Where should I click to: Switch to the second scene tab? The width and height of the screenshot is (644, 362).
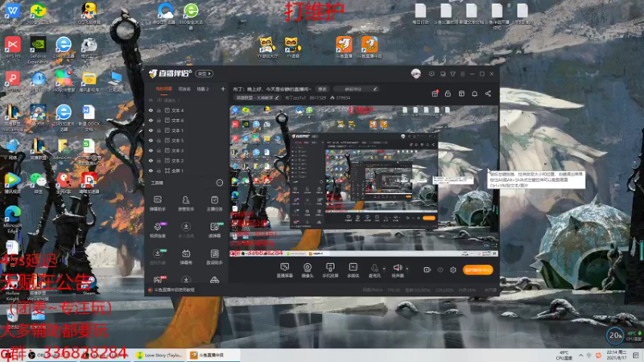point(184,89)
